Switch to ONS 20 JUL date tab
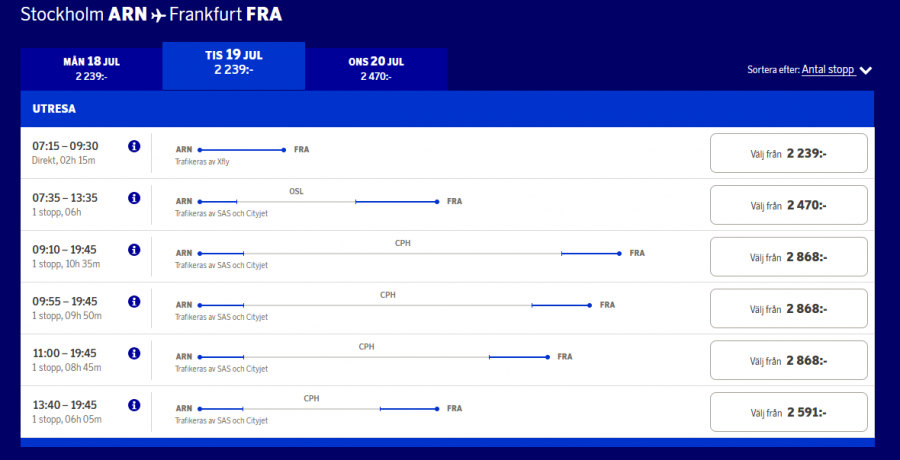 tap(375, 68)
